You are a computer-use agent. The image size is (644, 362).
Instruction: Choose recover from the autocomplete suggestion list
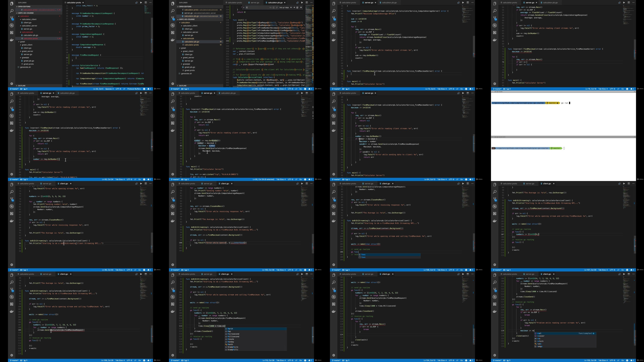pos(541,336)
